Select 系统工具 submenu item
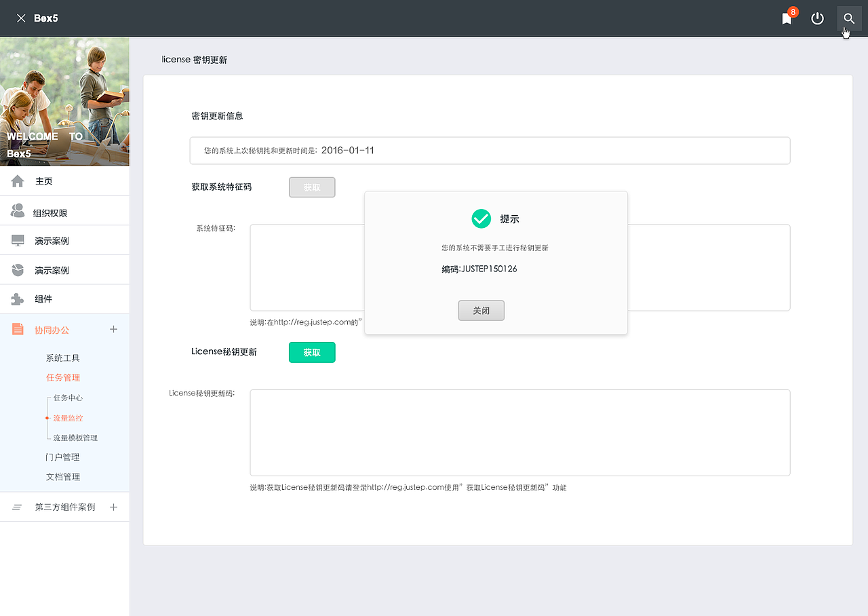 coord(63,358)
